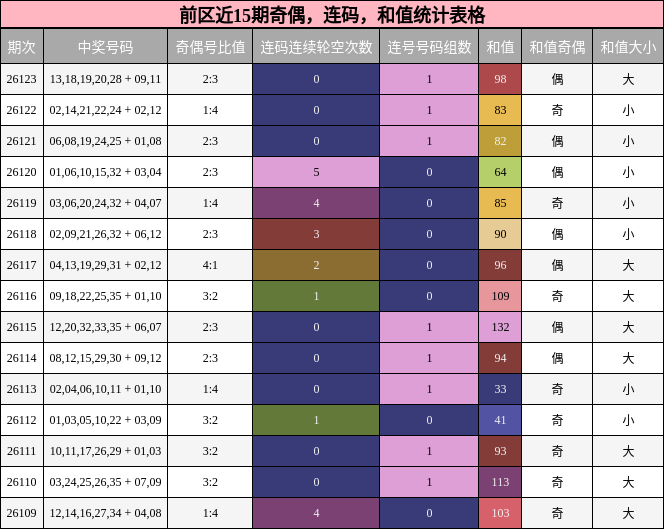Screen dimensions: 664x529
Task: Click the 连码连续轮空次数 column header
Action: pos(316,47)
